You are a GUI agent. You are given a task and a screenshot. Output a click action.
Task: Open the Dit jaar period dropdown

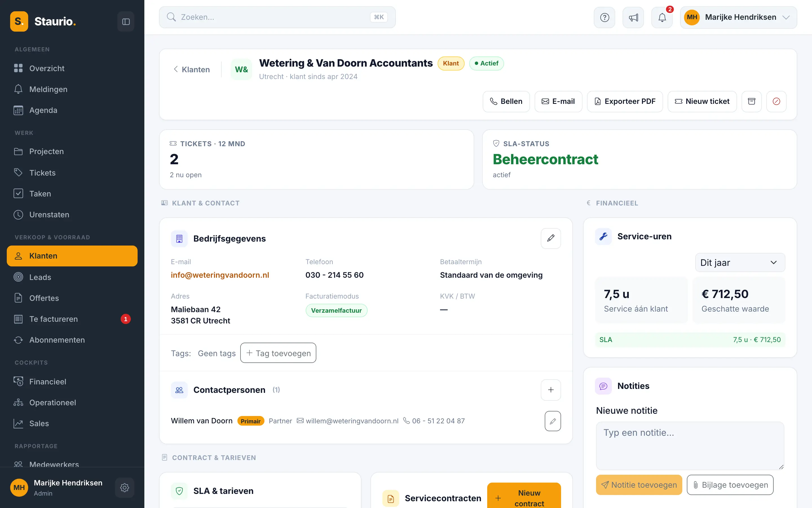pyautogui.click(x=740, y=263)
